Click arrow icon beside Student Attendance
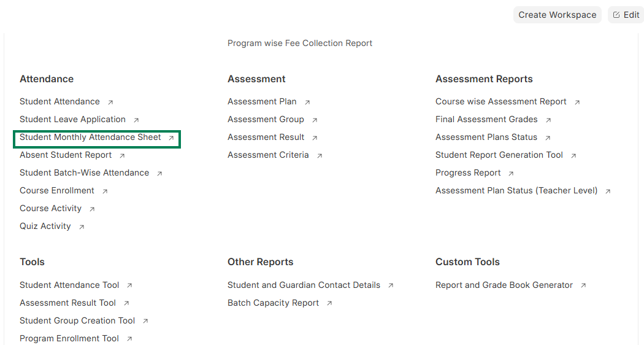 point(110,103)
